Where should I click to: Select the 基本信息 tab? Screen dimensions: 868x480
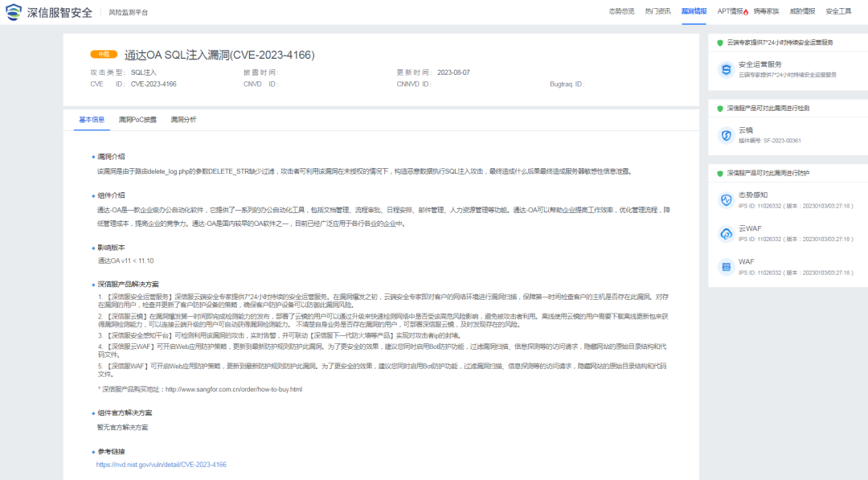point(92,120)
